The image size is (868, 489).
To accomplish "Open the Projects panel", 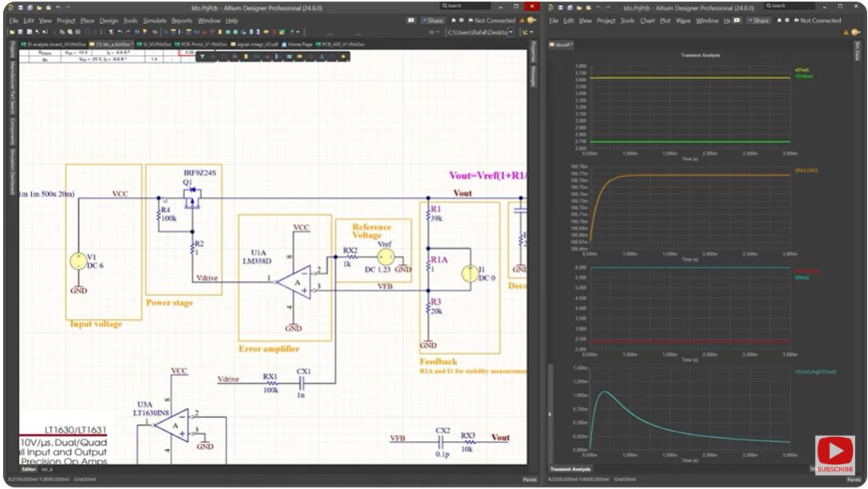I will pos(6,48).
